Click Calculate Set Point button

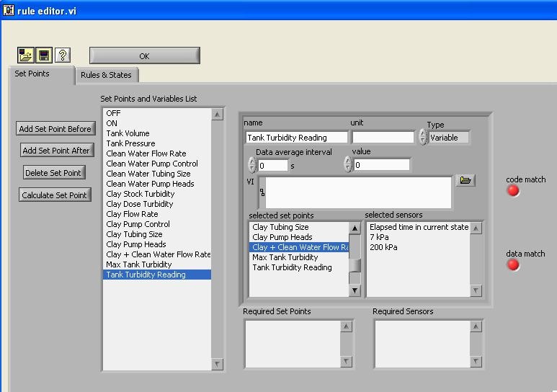tap(55, 195)
